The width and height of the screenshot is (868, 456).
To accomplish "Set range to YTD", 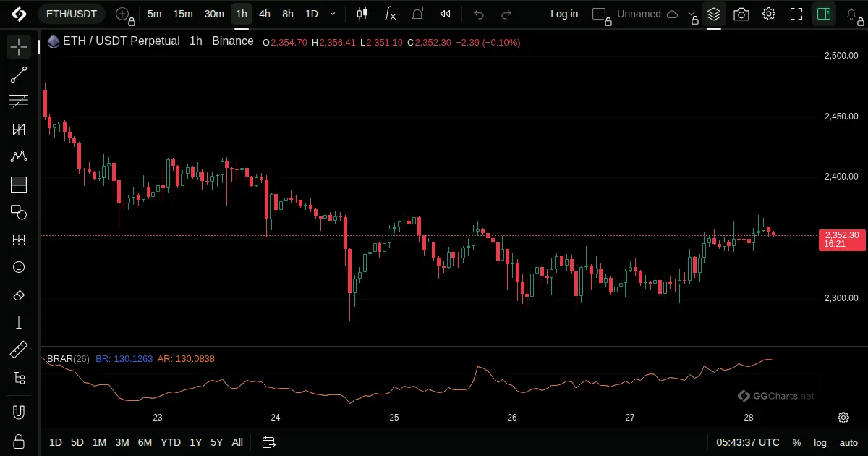I will click(171, 442).
